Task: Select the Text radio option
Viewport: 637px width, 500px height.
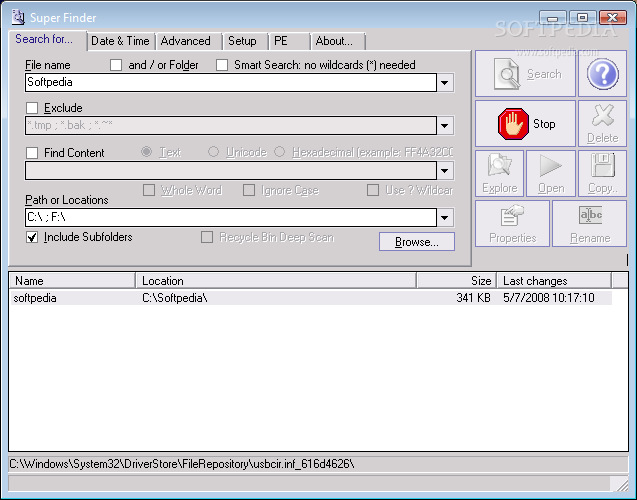Action: [146, 152]
